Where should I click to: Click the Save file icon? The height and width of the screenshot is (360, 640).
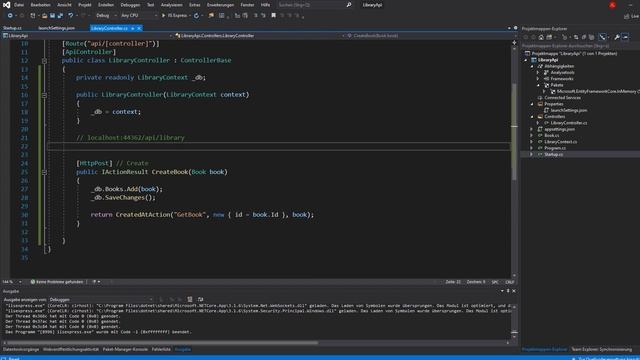(x=52, y=16)
